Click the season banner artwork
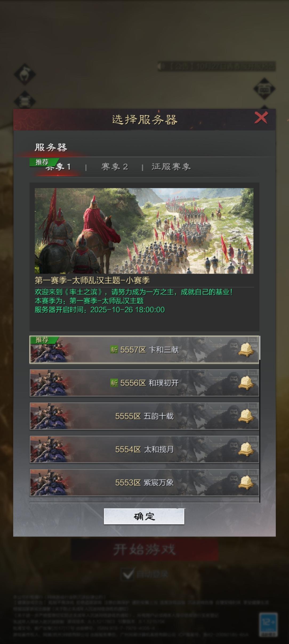The height and width of the screenshot is (644, 289). click(x=144, y=231)
